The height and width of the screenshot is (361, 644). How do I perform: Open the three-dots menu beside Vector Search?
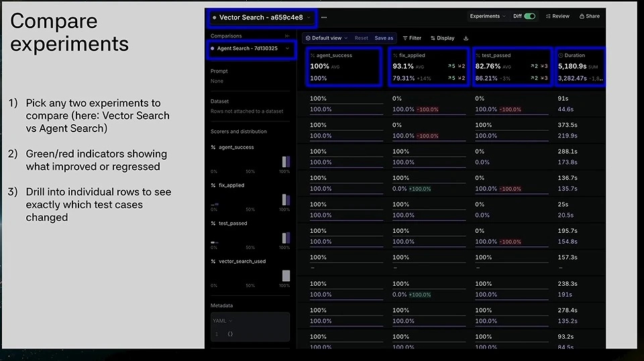coord(324,17)
